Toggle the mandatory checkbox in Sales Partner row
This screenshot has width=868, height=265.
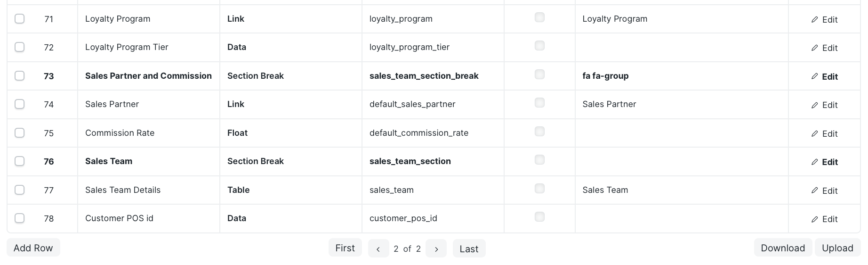click(539, 103)
